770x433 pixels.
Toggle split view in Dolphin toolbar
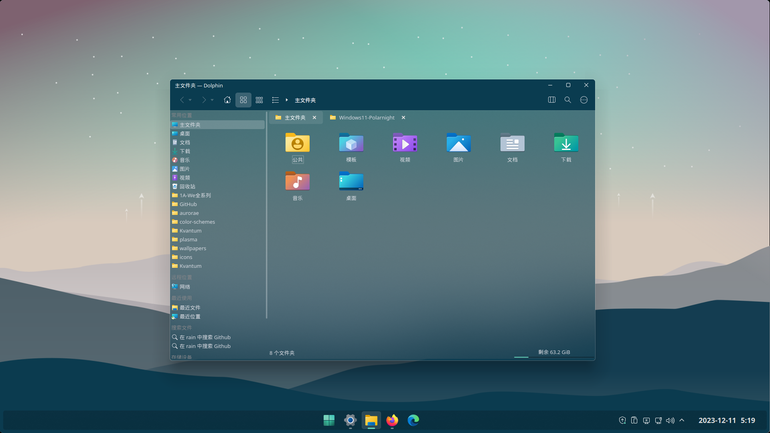click(551, 100)
